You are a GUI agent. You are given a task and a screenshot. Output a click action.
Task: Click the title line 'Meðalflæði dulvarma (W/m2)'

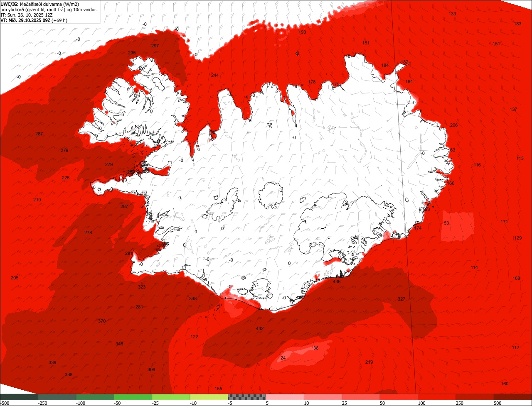point(49,4)
